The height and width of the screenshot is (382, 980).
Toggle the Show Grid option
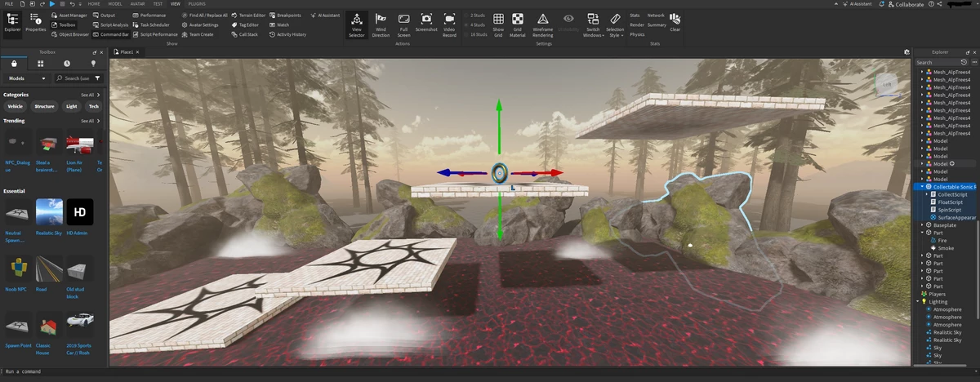pos(498,24)
